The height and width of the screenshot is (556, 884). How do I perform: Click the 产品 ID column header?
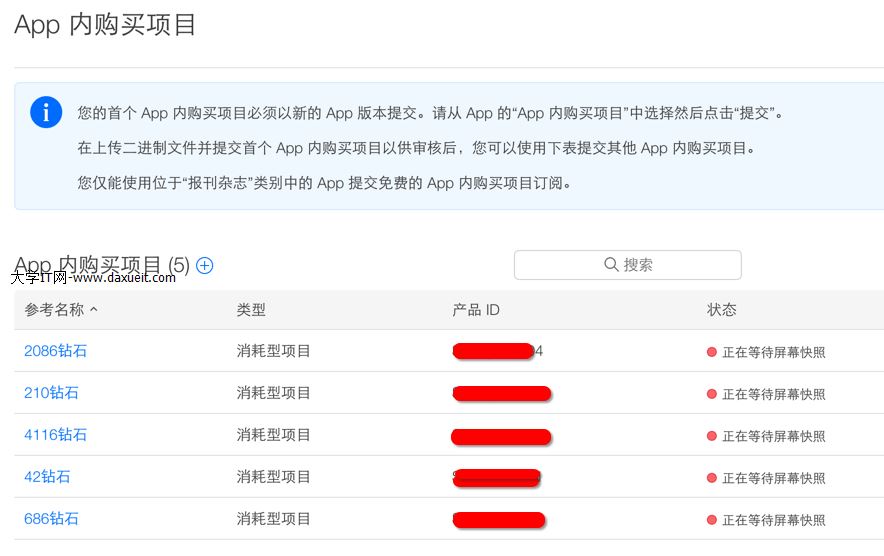point(476,310)
